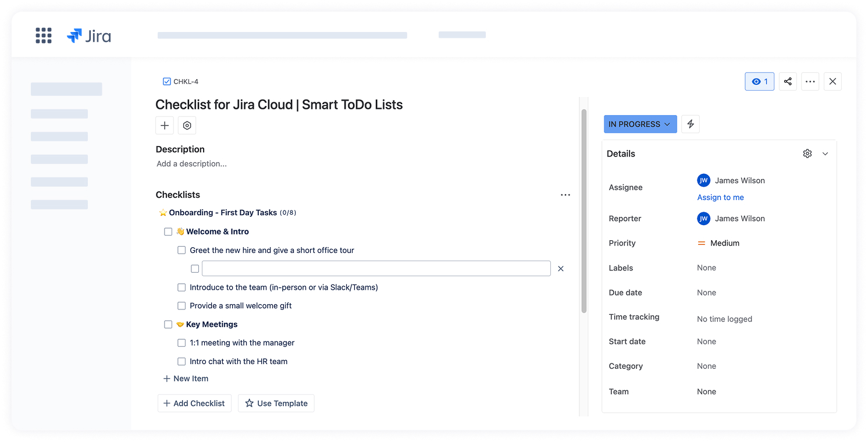
Task: Open the issue actions three-dot menu
Action: [810, 81]
